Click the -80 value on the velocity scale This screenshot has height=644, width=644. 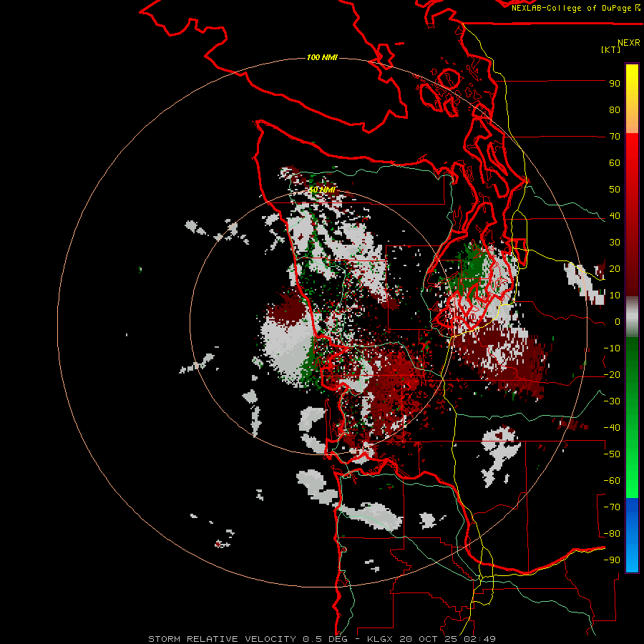612,534
